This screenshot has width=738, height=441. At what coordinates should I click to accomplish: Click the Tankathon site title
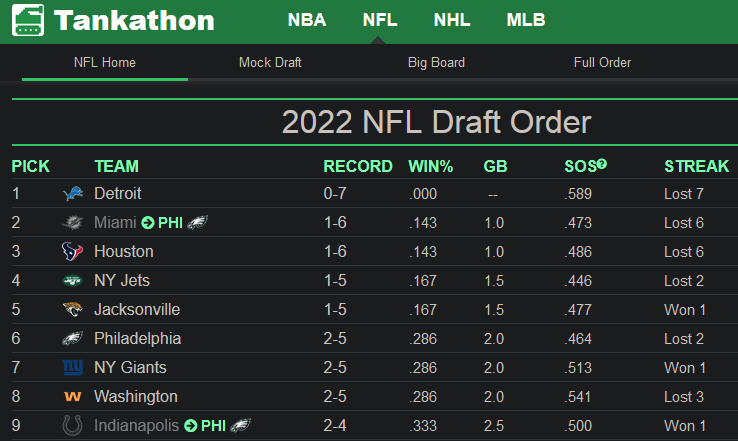134,20
